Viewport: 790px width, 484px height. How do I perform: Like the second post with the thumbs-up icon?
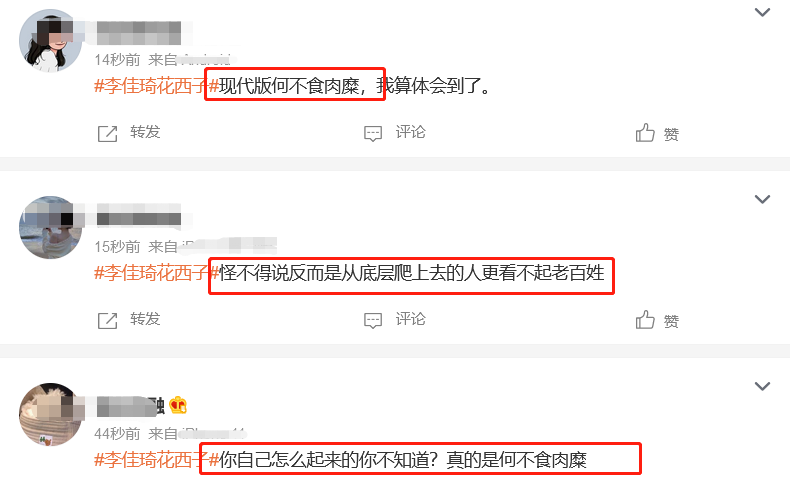pos(645,319)
